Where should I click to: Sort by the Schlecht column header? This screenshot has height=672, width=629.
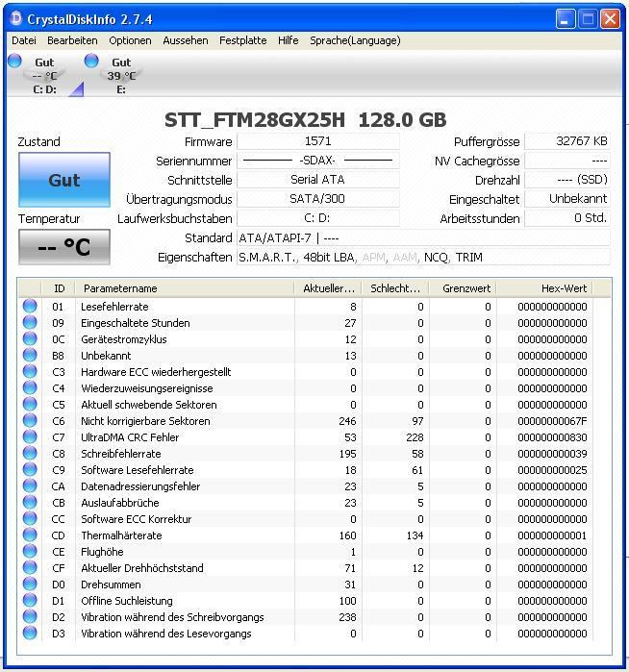395,288
